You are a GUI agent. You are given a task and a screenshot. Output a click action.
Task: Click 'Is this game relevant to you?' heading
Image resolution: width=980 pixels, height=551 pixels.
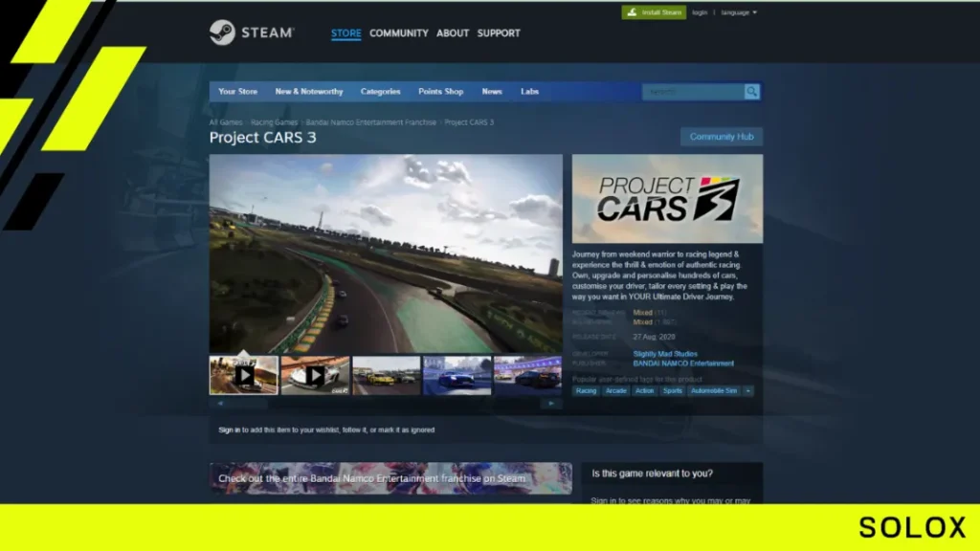652,474
